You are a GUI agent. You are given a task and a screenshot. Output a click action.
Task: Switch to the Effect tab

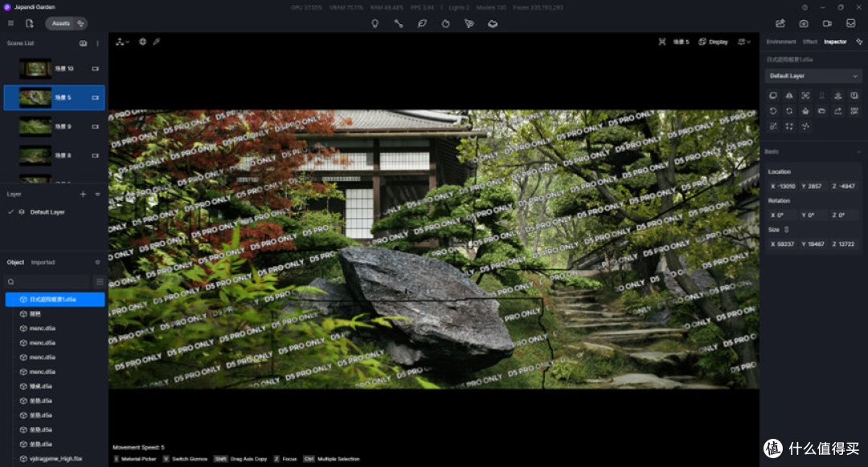tap(810, 42)
